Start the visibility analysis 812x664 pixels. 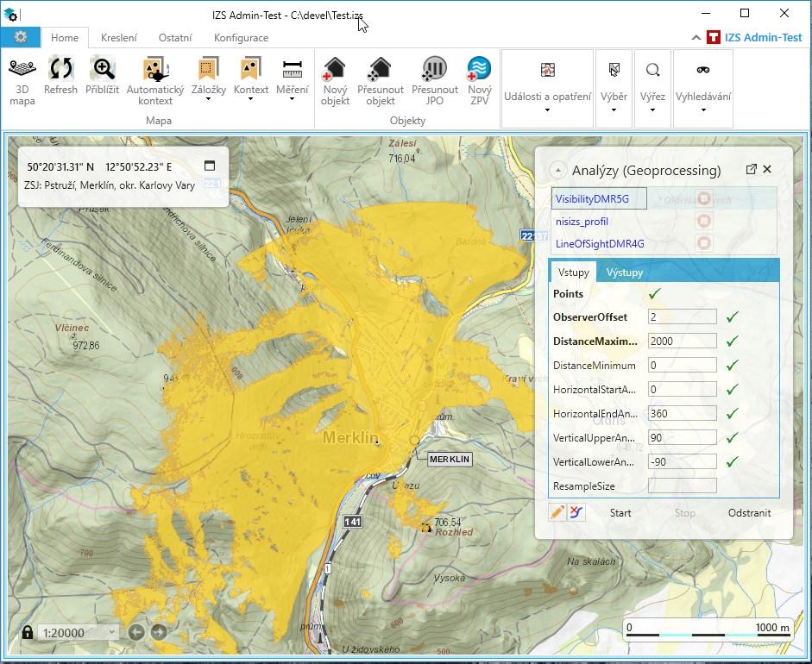[x=620, y=513]
